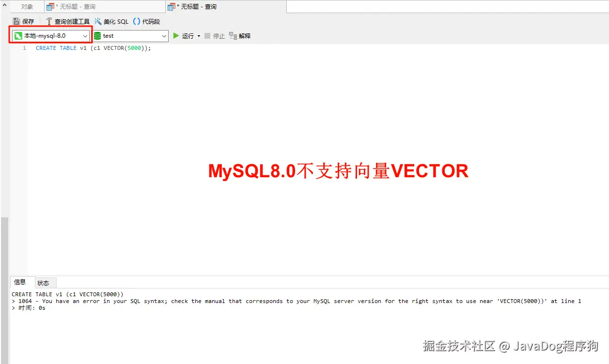Screen dimensions: 609x364
Task: Click the 时间: 0s output line
Action: coord(29,308)
